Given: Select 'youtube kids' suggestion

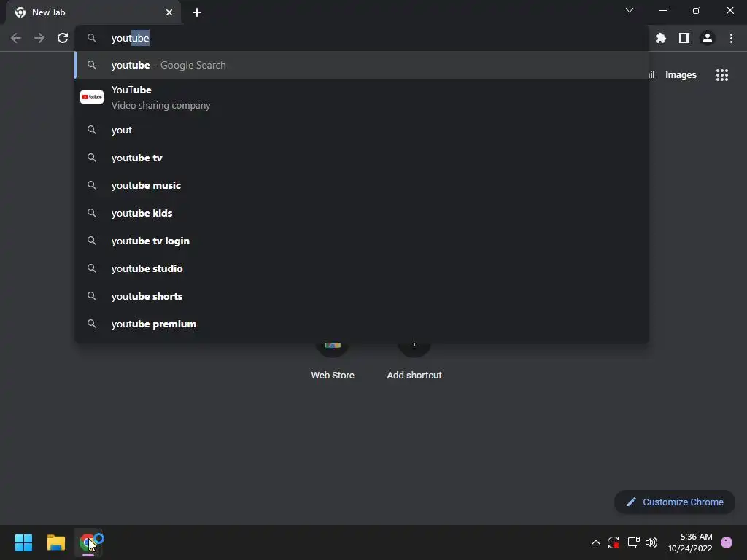Looking at the screenshot, I should 362,213.
